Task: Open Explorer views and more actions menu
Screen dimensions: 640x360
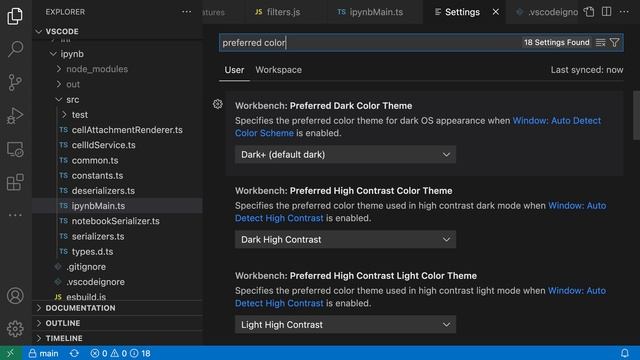Action: (x=187, y=12)
